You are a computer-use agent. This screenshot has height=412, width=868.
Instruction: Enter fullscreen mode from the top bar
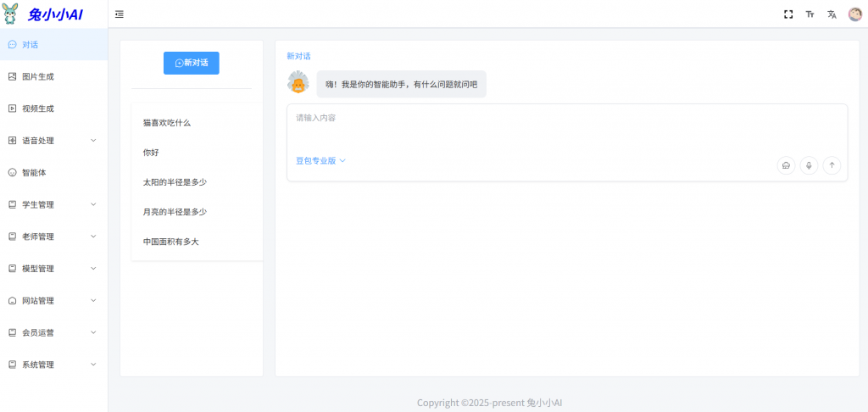tap(788, 14)
